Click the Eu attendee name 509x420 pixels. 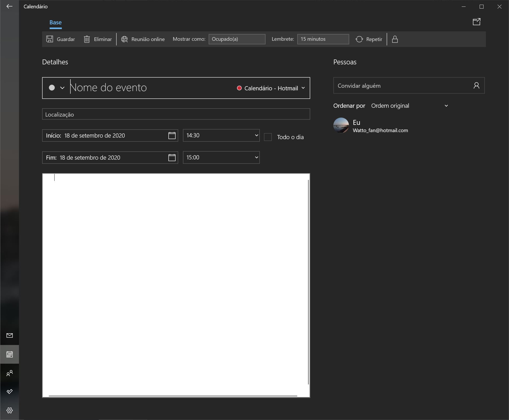tap(356, 123)
